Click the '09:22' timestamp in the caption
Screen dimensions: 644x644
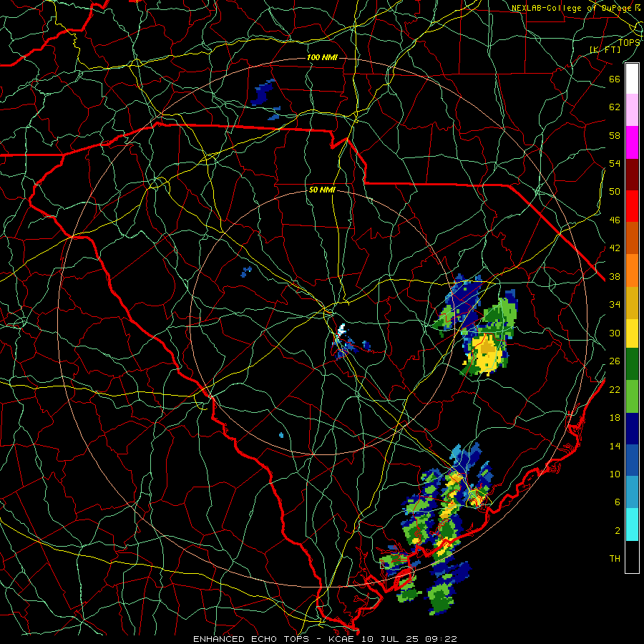(x=442, y=639)
